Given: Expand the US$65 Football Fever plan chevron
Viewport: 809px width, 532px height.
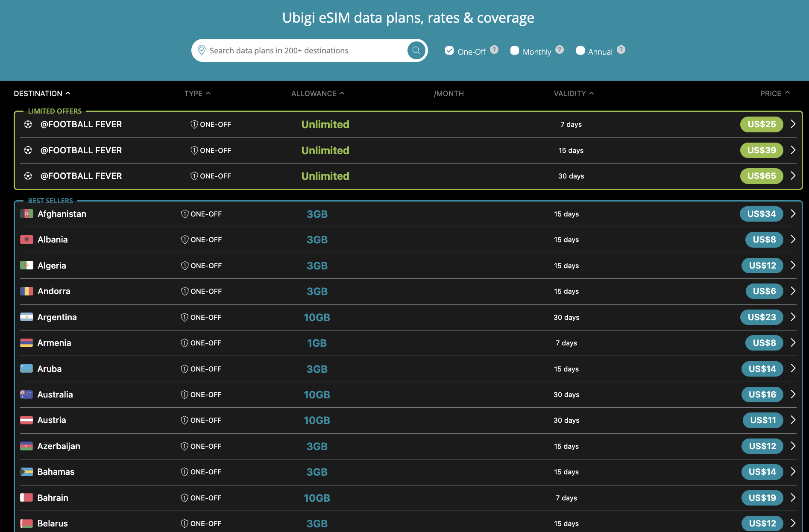Looking at the screenshot, I should click(793, 176).
